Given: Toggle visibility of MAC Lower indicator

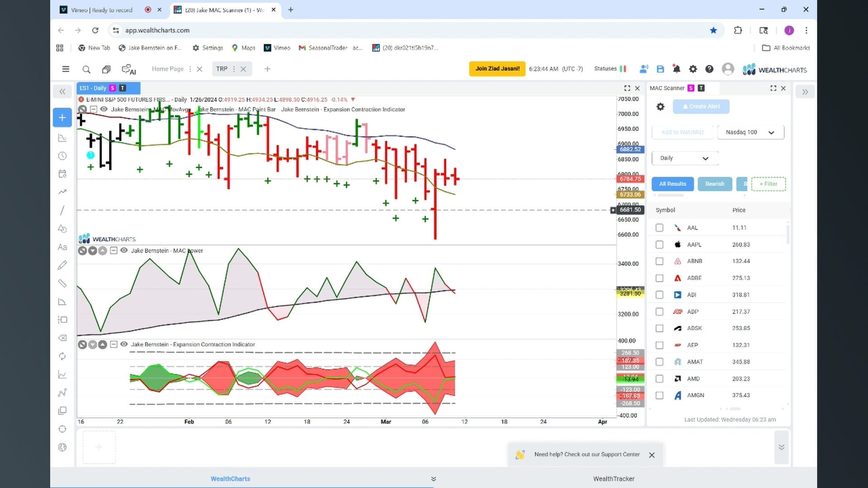Looking at the screenshot, I should (x=124, y=250).
